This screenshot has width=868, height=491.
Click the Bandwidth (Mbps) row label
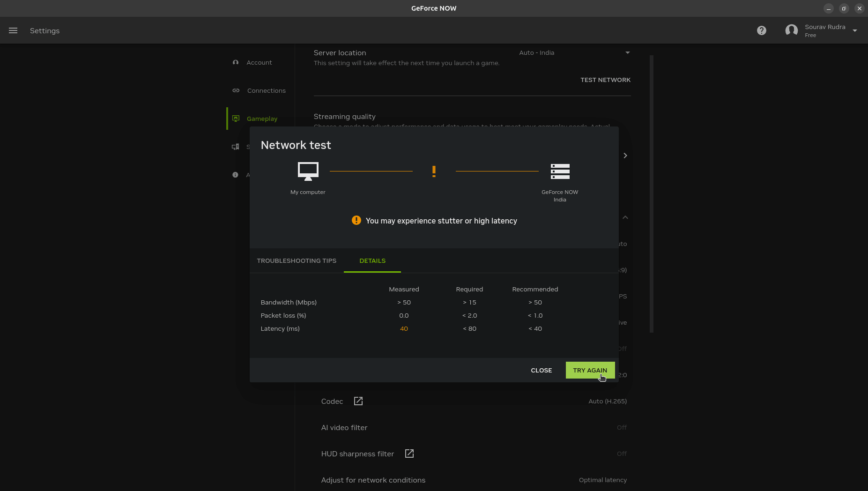pos(289,302)
